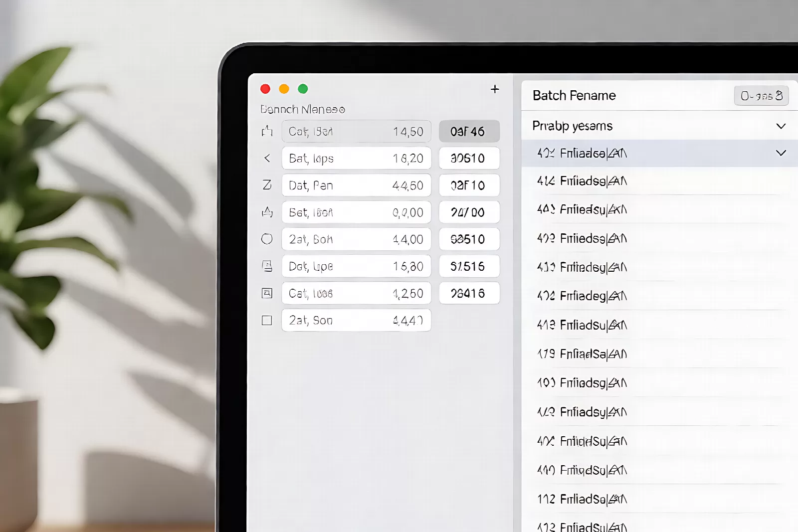798x532 pixels.
Task: Select the Bet 0,0,00 field
Action: coord(356,212)
